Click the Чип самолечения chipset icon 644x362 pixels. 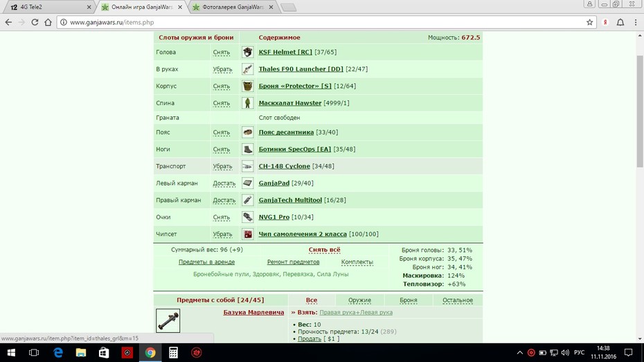click(x=247, y=234)
